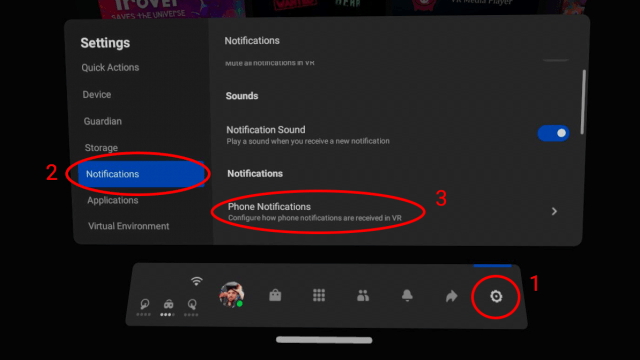Viewport: 640px width, 360px height.
Task: Select Virtual Environment in sidebar
Action: click(x=129, y=226)
